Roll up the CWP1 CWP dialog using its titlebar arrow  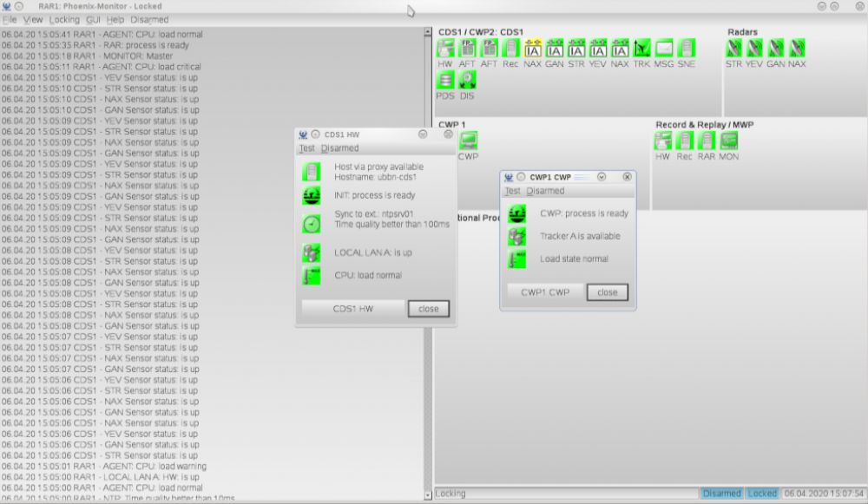pyautogui.click(x=601, y=177)
